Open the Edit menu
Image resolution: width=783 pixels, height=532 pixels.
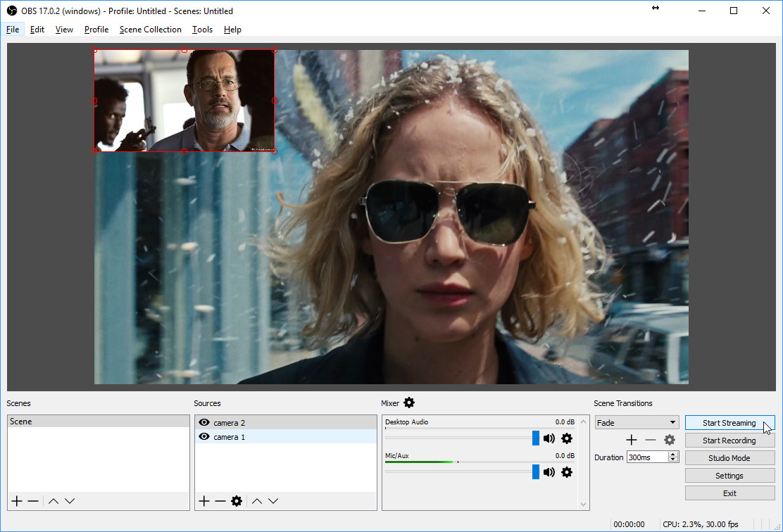(37, 30)
